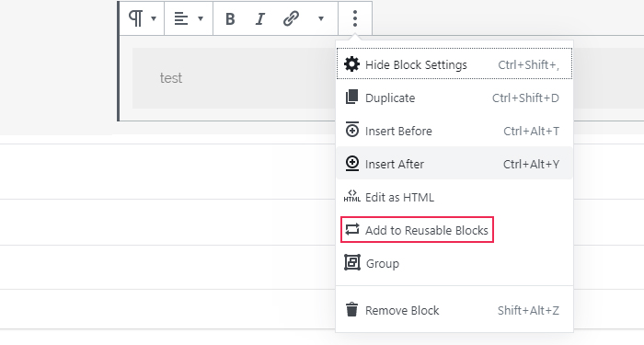Click the 'test' paragraph text
The width and height of the screenshot is (644, 345).
[x=171, y=78]
